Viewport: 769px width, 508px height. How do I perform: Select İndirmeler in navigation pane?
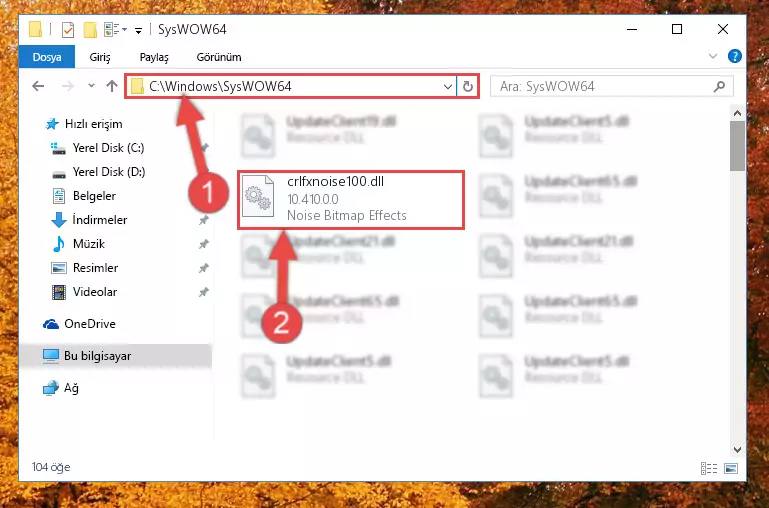click(100, 220)
